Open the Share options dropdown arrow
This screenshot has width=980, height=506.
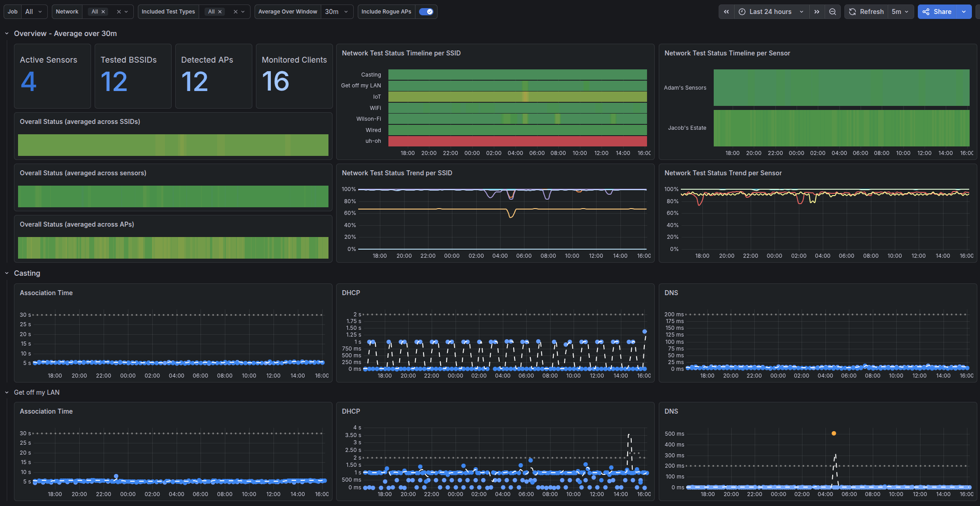pyautogui.click(x=964, y=12)
